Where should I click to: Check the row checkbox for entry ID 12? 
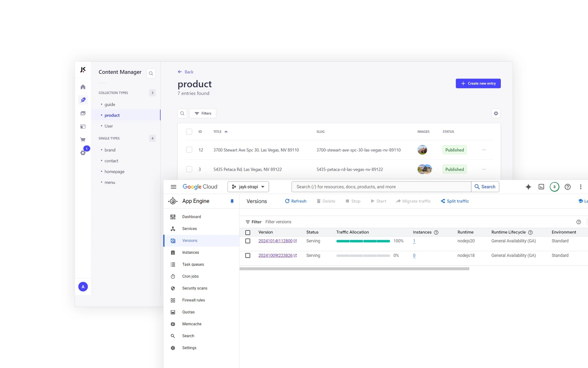coord(189,150)
